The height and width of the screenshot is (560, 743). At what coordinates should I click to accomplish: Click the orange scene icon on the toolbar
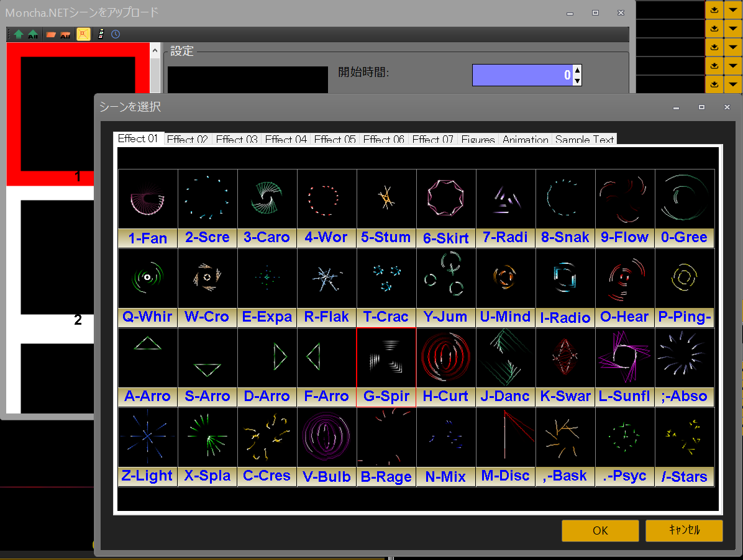[x=50, y=34]
